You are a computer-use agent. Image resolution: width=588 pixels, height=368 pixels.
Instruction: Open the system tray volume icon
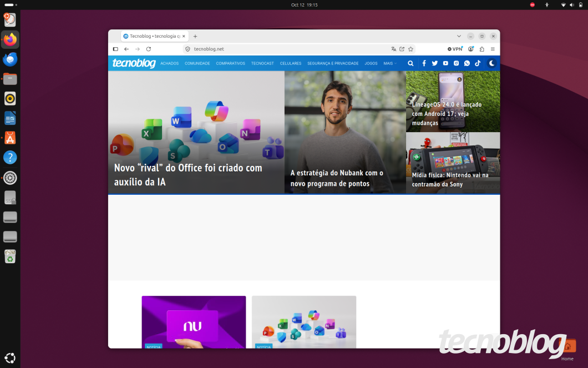[572, 5]
